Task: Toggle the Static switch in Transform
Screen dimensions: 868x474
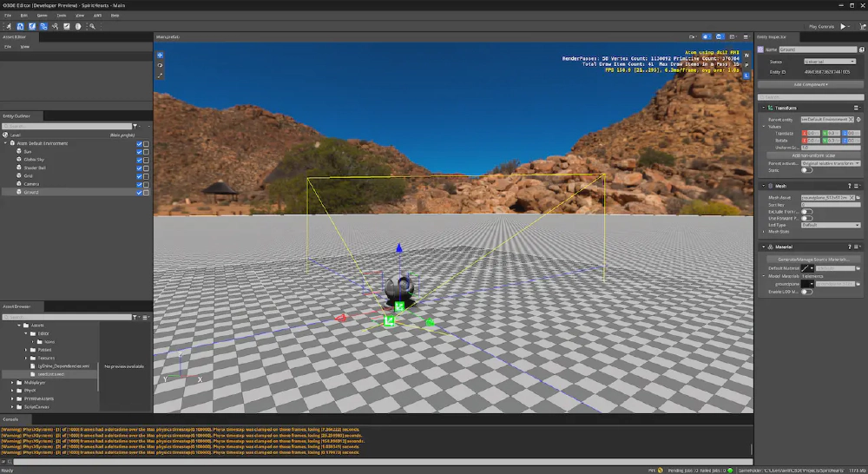Action: 806,170
